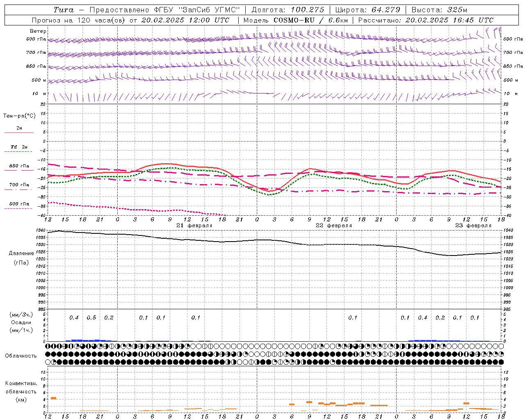The image size is (525, 420).
Task: Click the "Конвективн." convective cloud label
Action: 21,383
